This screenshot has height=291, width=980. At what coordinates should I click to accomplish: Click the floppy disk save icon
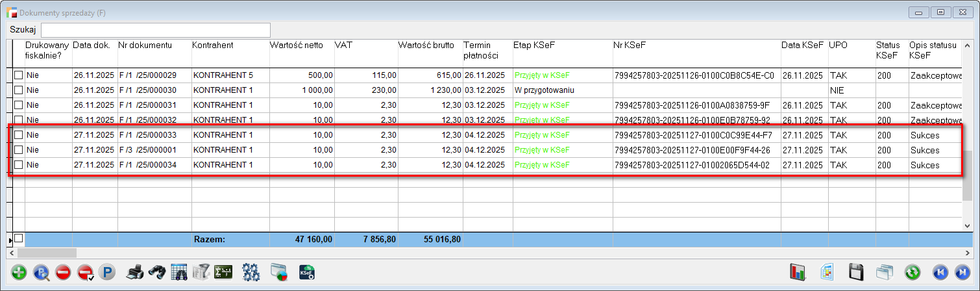point(856,272)
